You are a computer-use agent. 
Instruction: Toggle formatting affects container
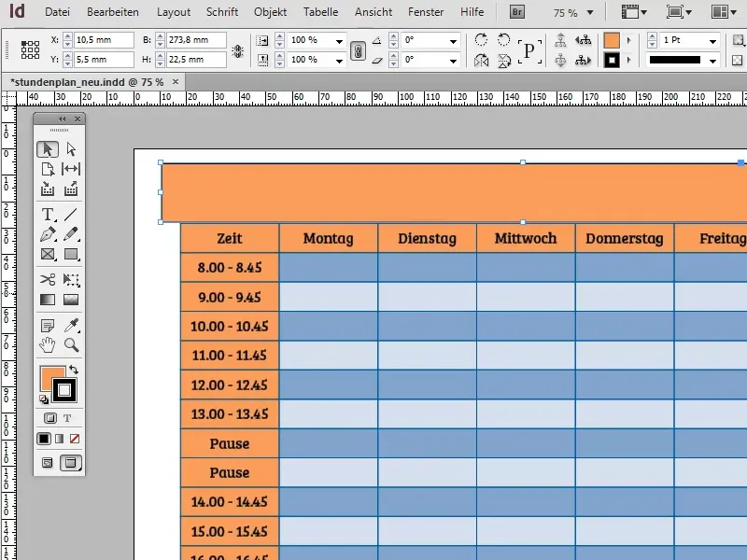point(50,418)
